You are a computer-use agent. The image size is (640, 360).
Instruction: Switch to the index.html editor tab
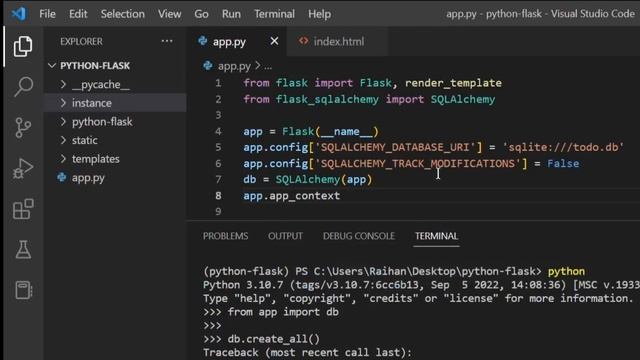coord(337,41)
